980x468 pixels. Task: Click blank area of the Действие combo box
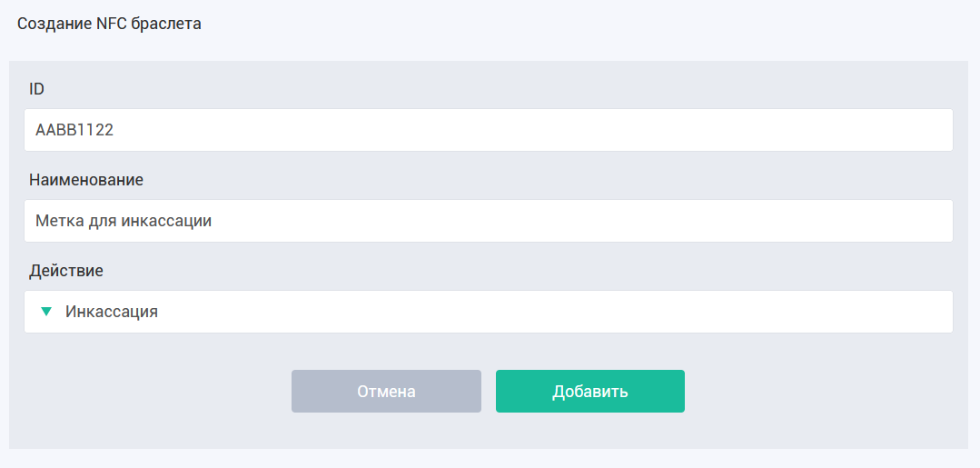[556, 312]
